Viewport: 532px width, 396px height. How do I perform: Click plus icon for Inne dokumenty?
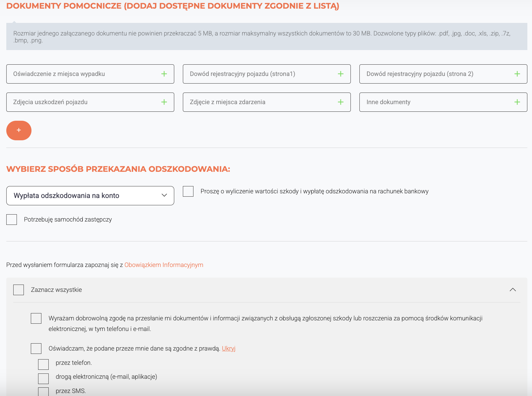517,102
